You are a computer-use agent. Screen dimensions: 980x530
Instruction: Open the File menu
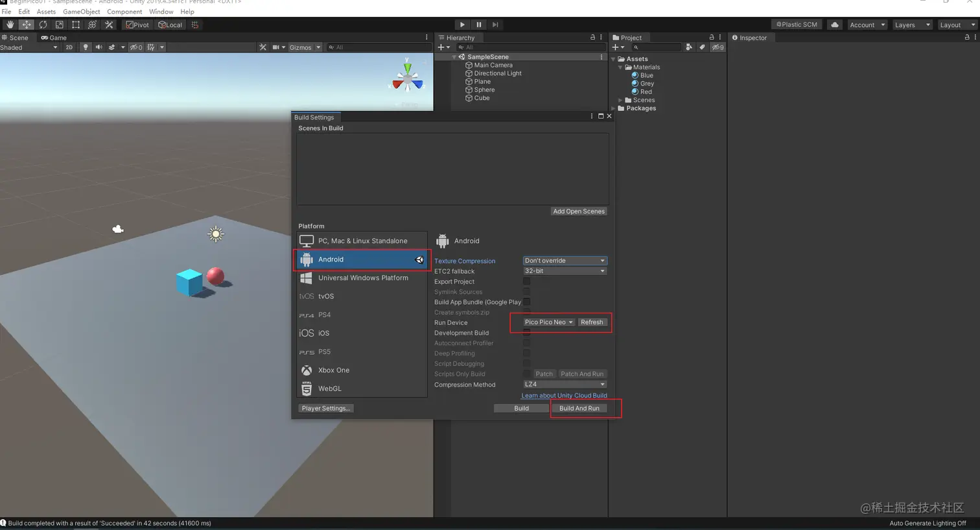(6, 12)
